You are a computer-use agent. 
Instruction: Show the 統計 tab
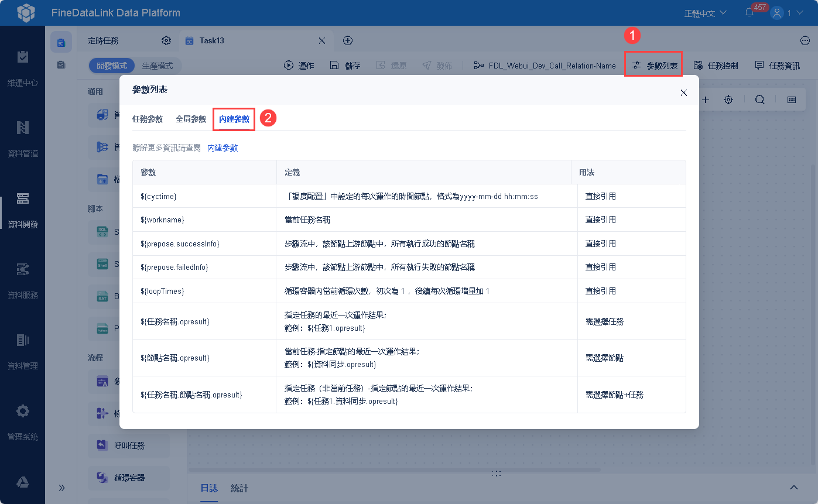(239, 488)
